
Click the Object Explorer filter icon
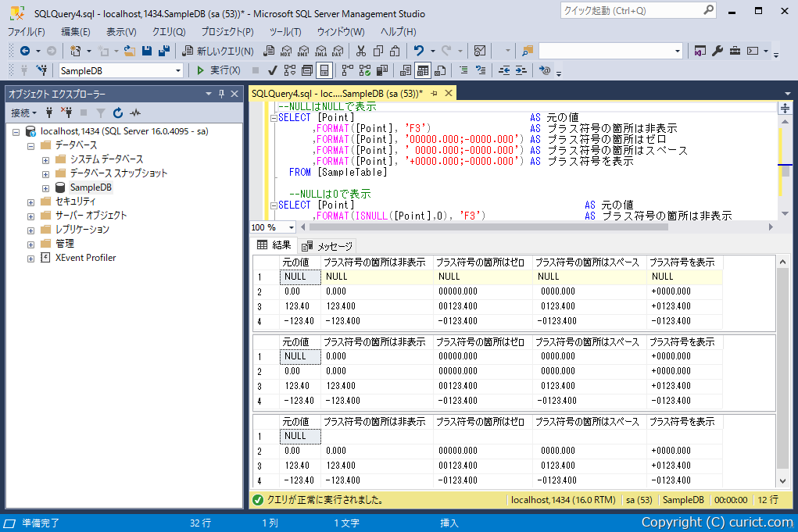click(x=101, y=113)
